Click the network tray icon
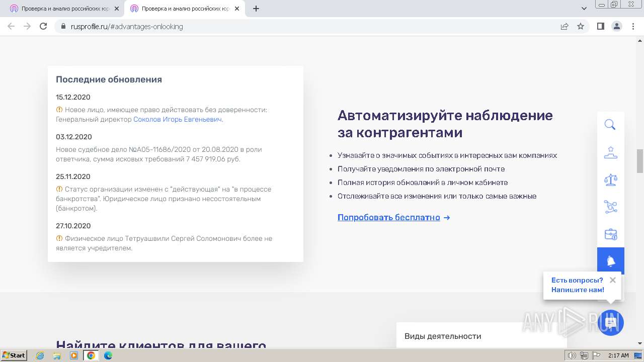The width and height of the screenshot is (644, 362). (x=584, y=355)
